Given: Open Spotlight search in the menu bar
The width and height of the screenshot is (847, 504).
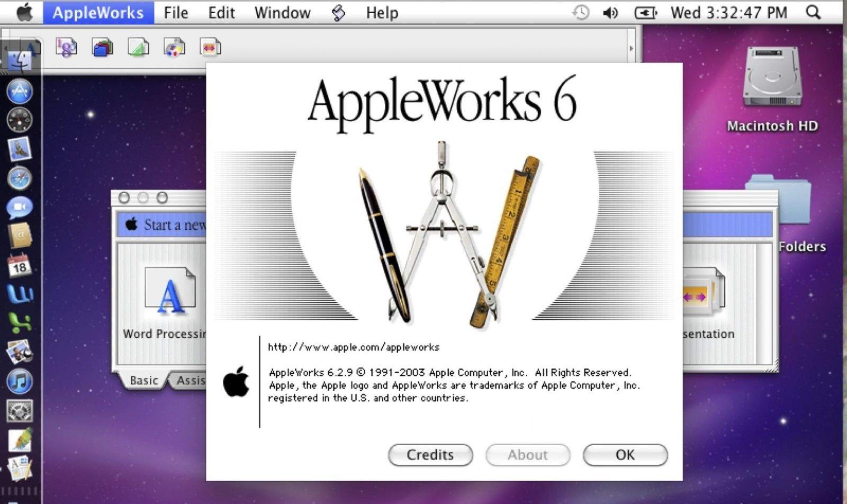Looking at the screenshot, I should (813, 12).
